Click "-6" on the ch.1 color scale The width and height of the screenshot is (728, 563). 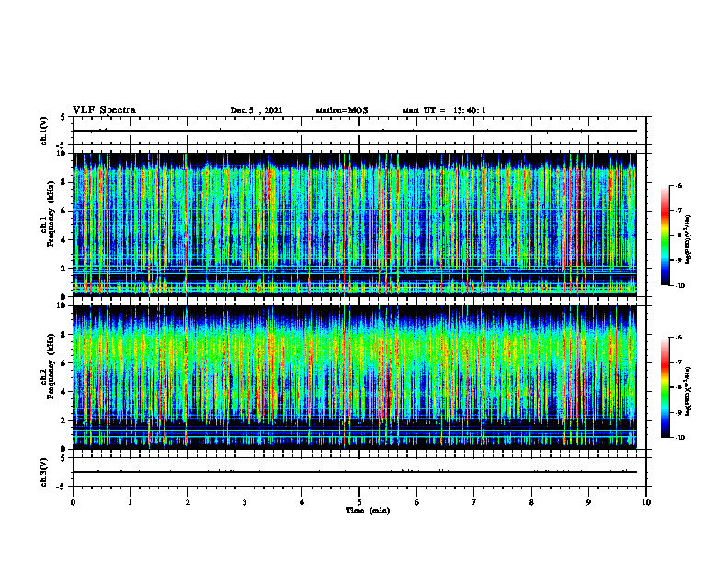pos(678,186)
